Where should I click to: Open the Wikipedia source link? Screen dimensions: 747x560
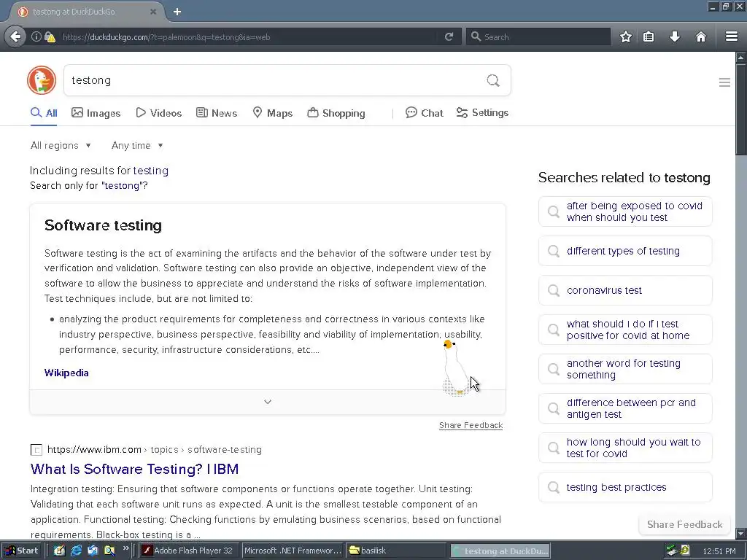[x=66, y=373]
